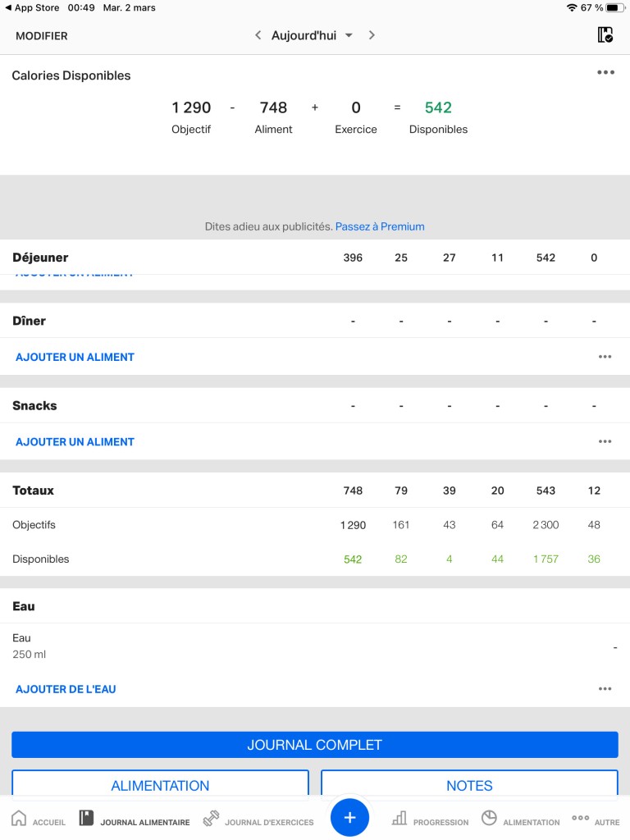Image resolution: width=630 pixels, height=840 pixels.
Task: Click the Journal complet button
Action: [x=315, y=745]
